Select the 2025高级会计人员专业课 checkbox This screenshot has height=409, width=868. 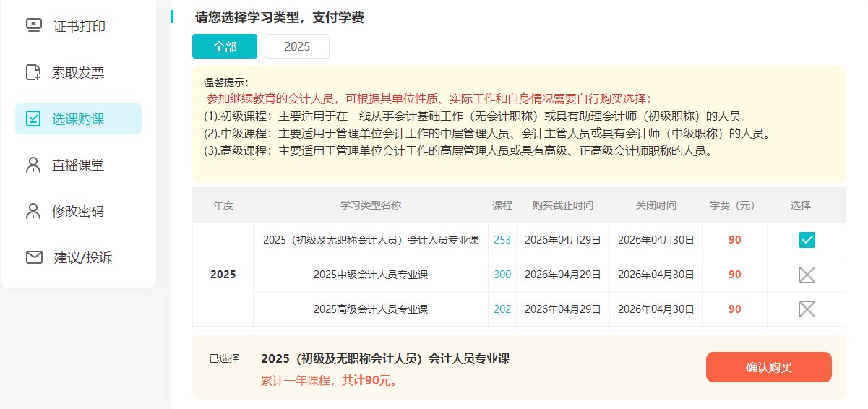point(807,309)
